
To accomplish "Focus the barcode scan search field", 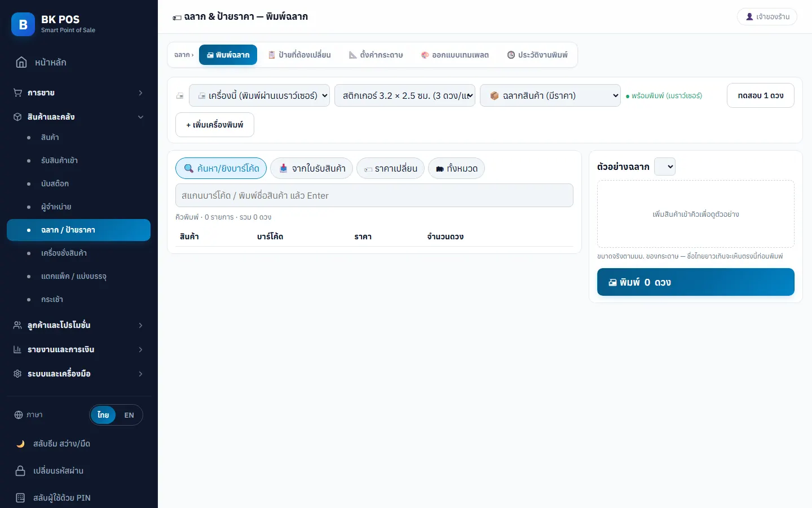I will [374, 195].
